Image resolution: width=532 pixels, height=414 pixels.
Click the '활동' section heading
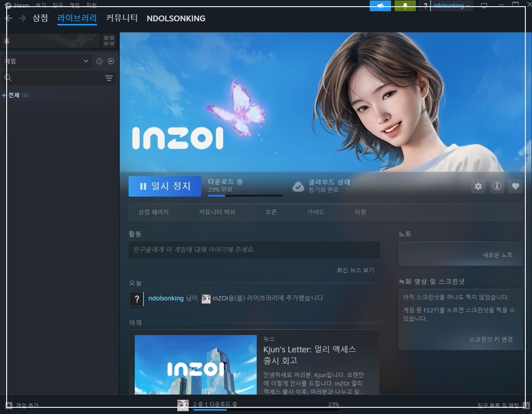pos(135,234)
